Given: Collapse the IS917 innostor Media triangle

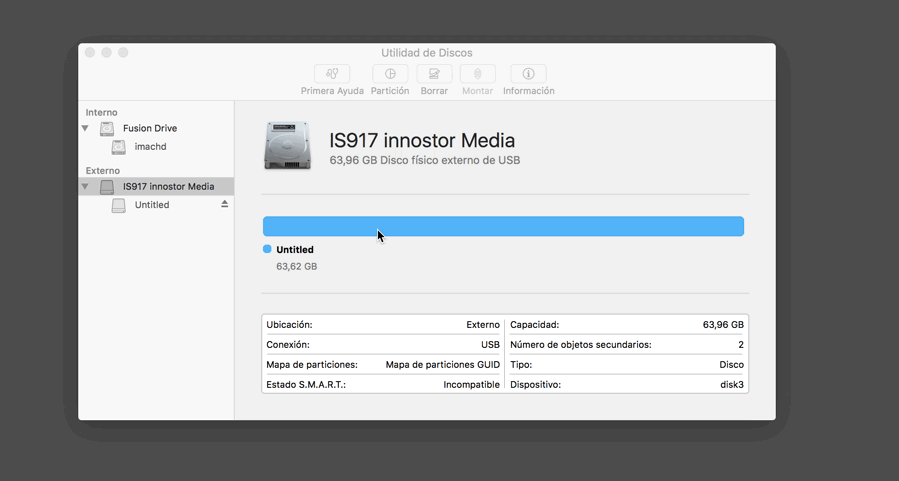Looking at the screenshot, I should click(x=85, y=187).
